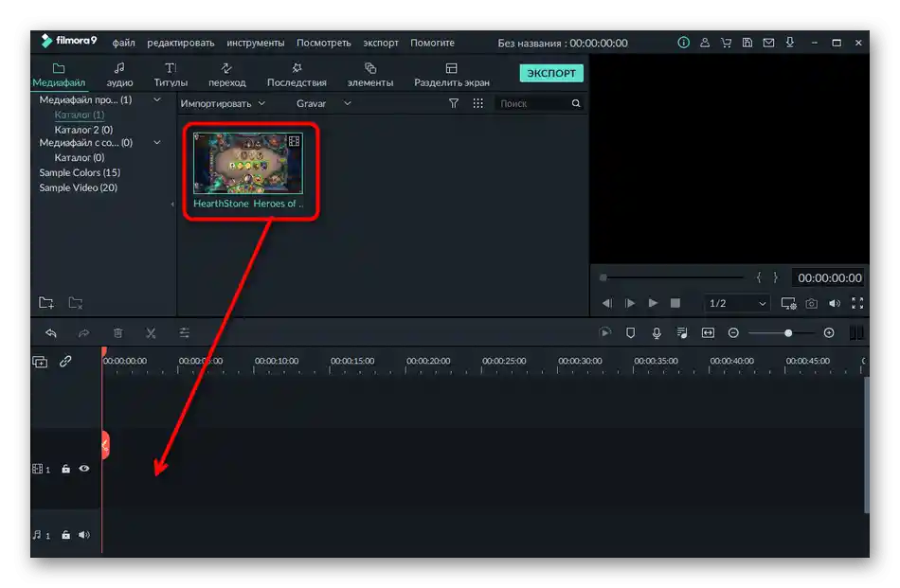900x588 pixels.
Task: Open the Посмотреть menu
Action: point(324,43)
